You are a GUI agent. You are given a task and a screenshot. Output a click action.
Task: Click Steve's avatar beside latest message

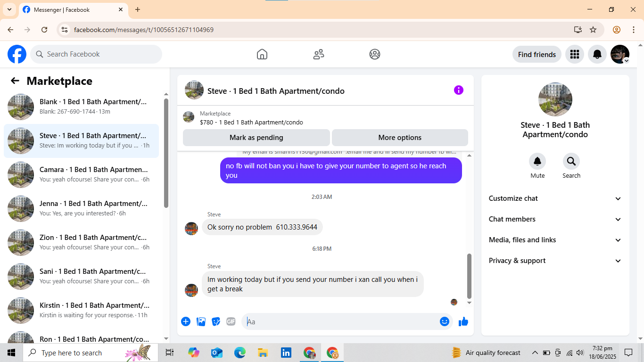[x=191, y=290]
